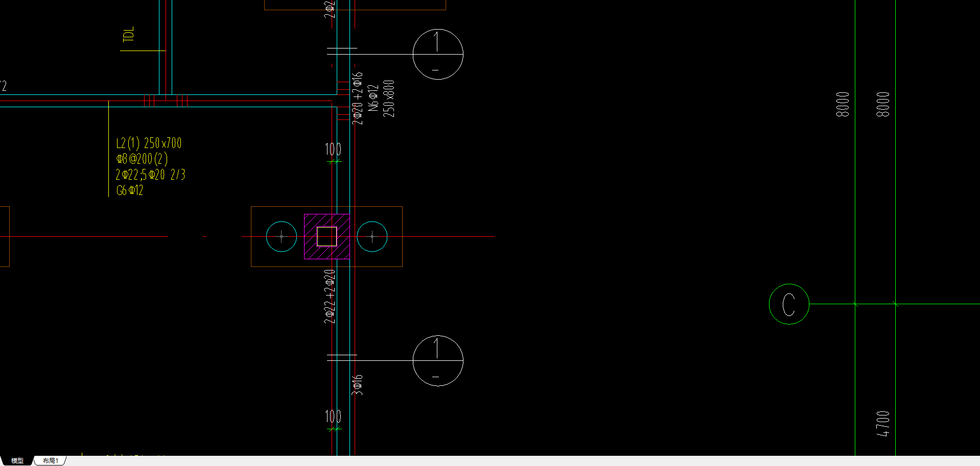The image size is (980, 466).
Task: Pick the Φ8@200(2) stirrup annotation
Action: 142,159
